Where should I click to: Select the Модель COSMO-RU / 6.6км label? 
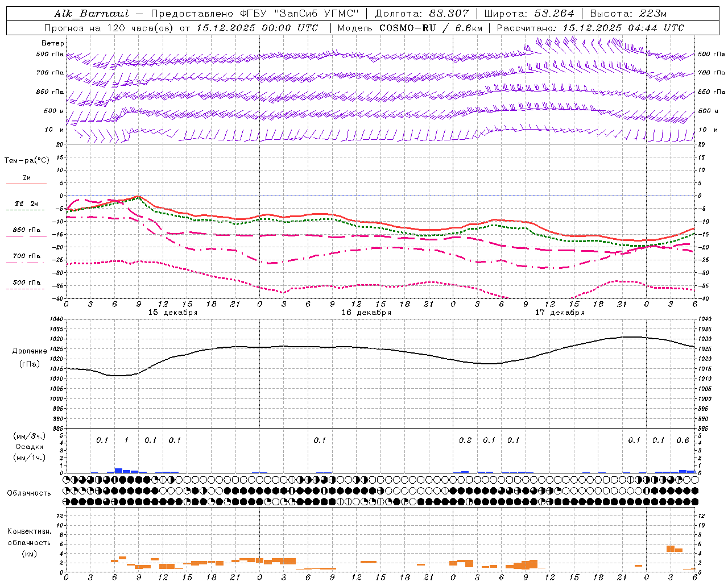click(x=409, y=28)
